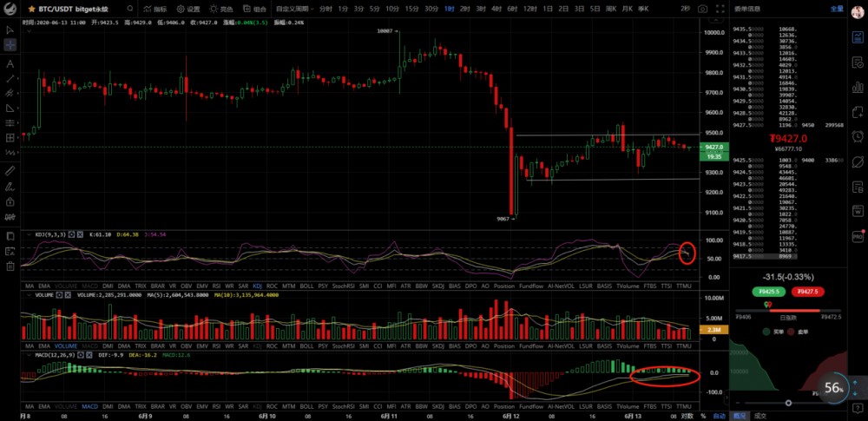
Task: Enter fullscreen chart mode
Action: [x=719, y=9]
